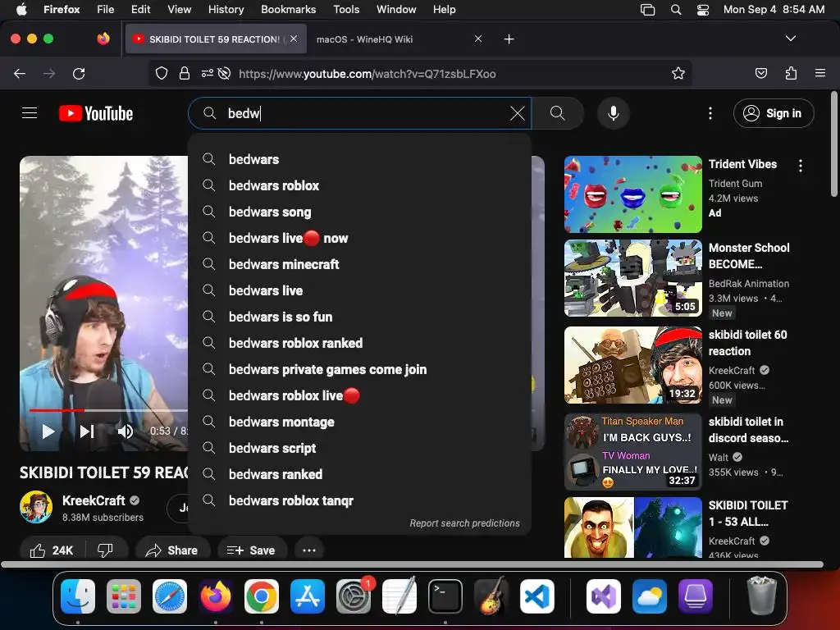Open the tracking protection shield icon

[x=162, y=73]
